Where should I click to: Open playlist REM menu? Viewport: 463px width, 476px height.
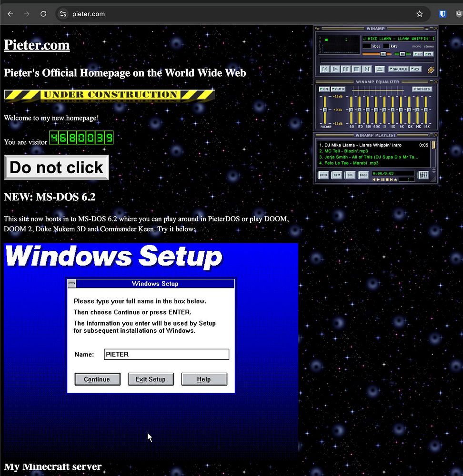[x=337, y=175]
